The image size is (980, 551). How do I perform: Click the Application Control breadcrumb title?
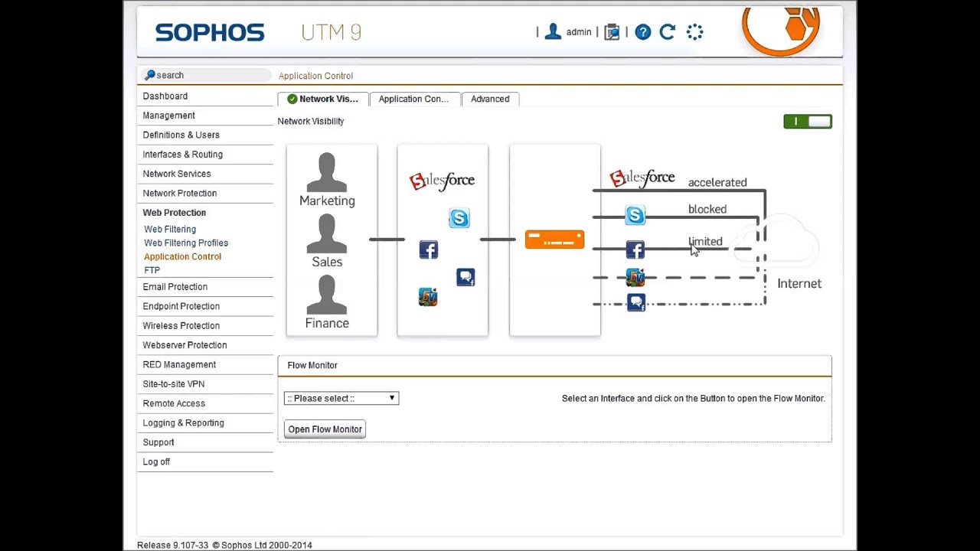[x=315, y=76]
